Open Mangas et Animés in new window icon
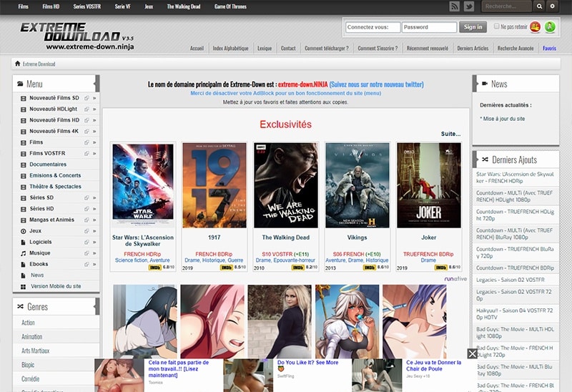The width and height of the screenshot is (572, 392). [87, 220]
